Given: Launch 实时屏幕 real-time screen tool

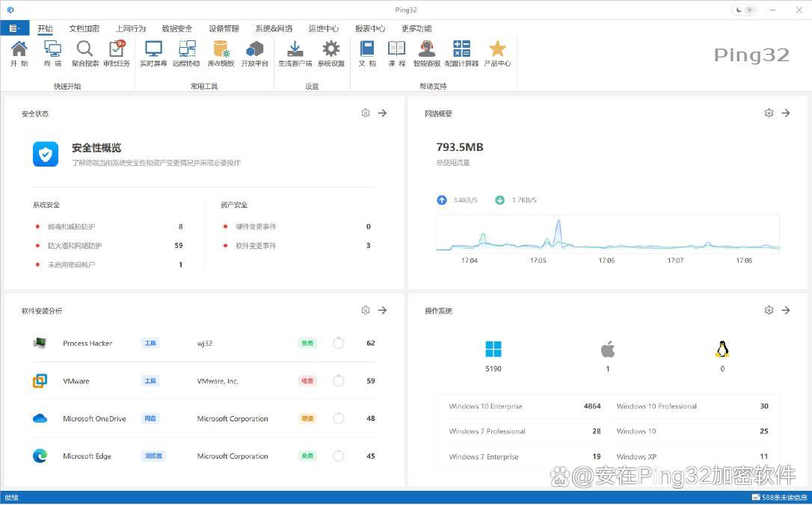Looking at the screenshot, I should [153, 53].
